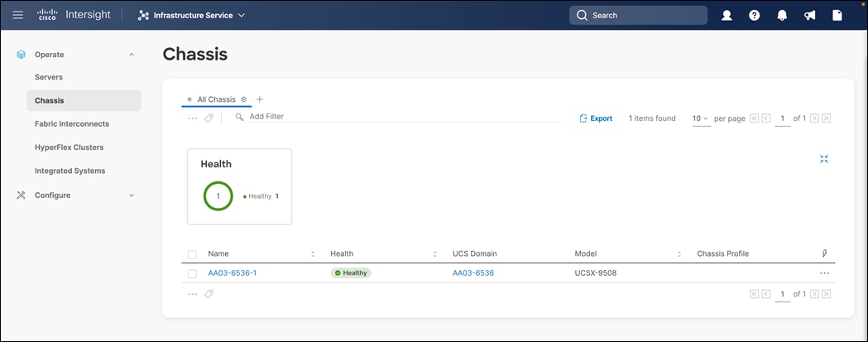Image resolution: width=868 pixels, height=342 pixels.
Task: Click the bottom tag icon
Action: coord(209,294)
